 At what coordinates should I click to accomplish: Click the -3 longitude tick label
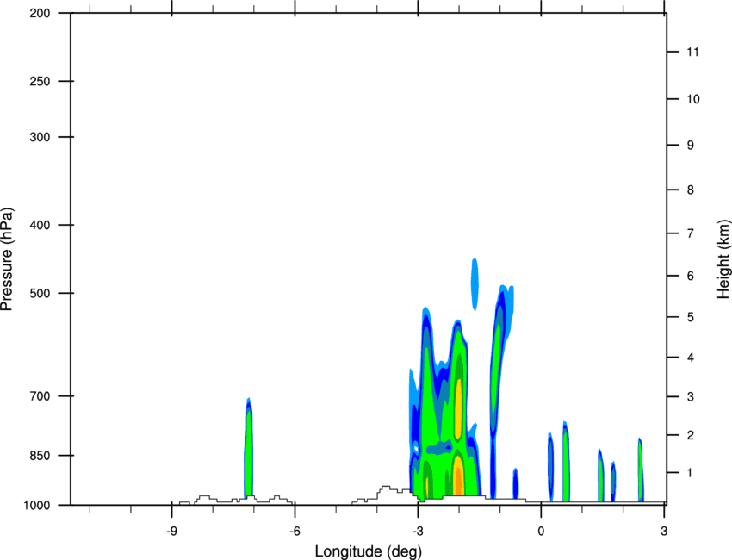point(418,531)
